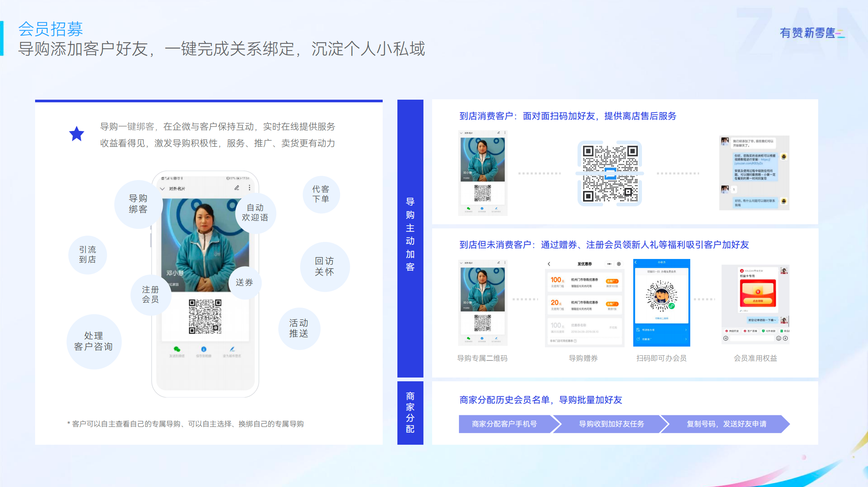Tap the edit pencil icon in phone header

tap(237, 188)
